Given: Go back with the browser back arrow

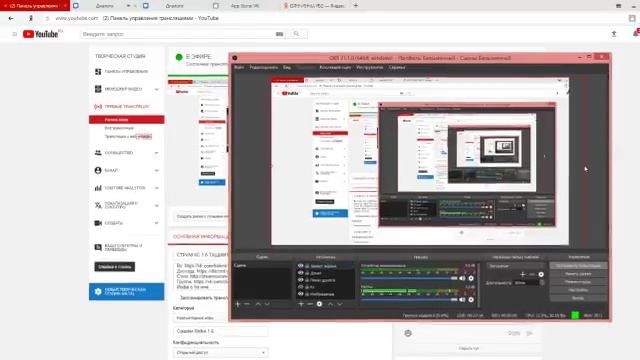Looking at the screenshot, I should tap(11, 18).
